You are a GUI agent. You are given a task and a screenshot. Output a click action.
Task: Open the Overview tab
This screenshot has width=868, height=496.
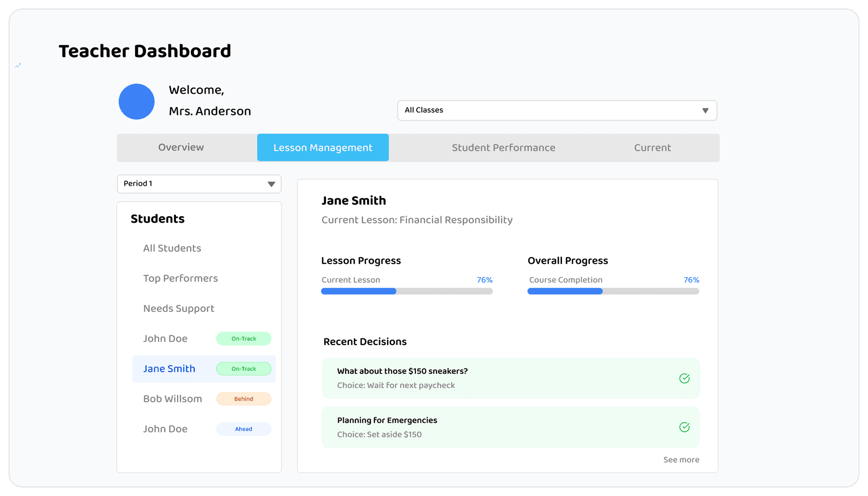[180, 147]
